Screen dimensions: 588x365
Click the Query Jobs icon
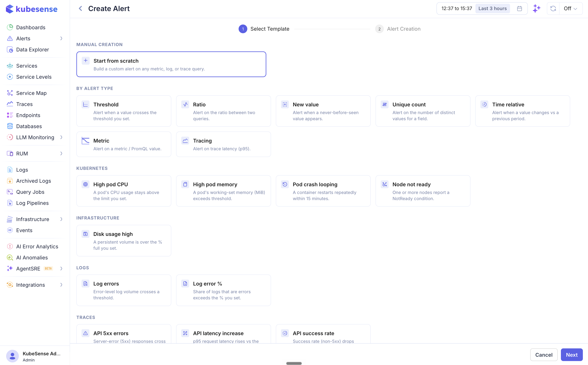(10, 192)
